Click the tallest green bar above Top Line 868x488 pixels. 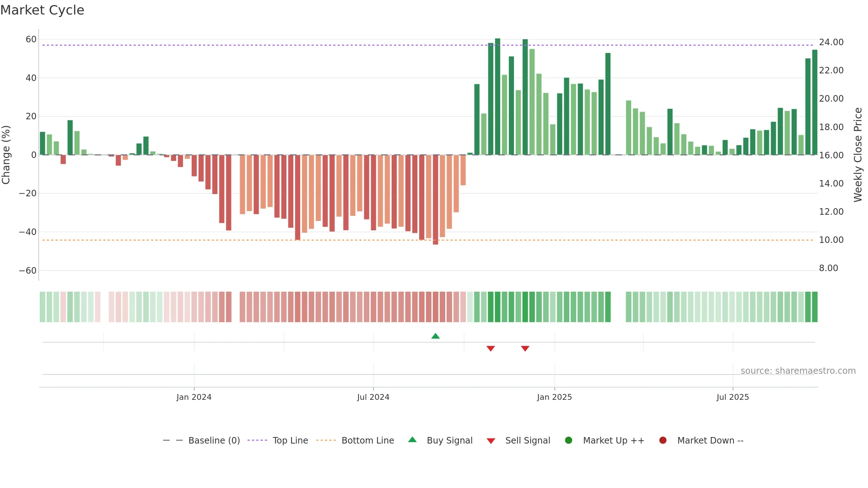[x=498, y=97]
